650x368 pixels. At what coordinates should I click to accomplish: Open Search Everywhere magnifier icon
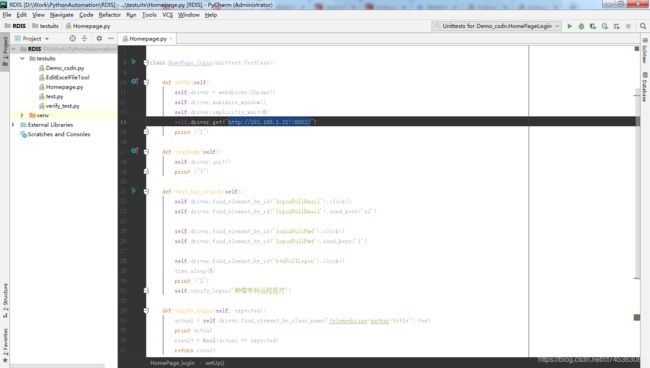coord(643,26)
